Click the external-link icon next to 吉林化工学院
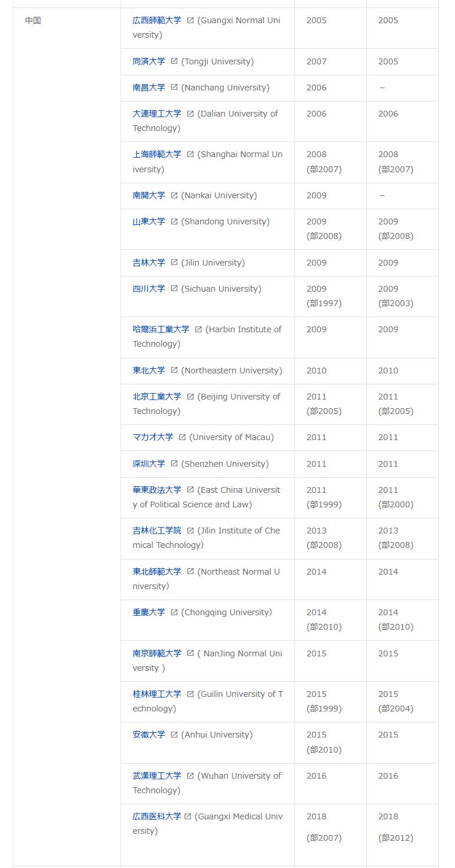455x868 pixels. tap(190, 531)
